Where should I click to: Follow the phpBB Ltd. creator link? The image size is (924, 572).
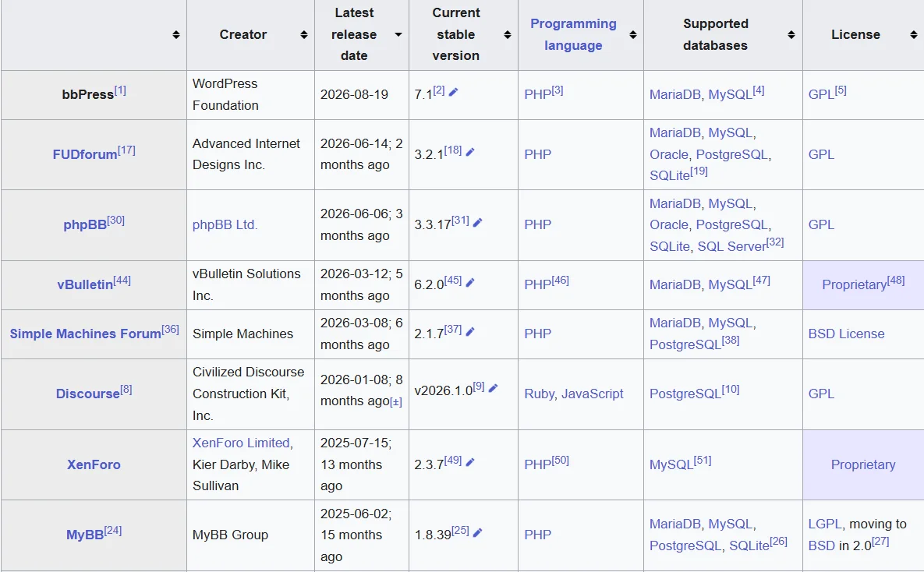(225, 224)
